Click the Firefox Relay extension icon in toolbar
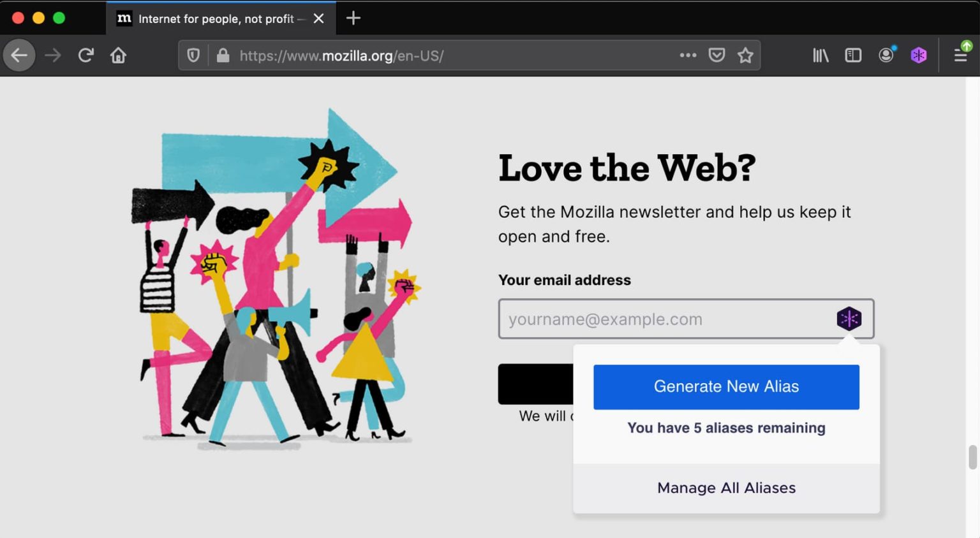The width and height of the screenshot is (980, 538). click(x=919, y=55)
